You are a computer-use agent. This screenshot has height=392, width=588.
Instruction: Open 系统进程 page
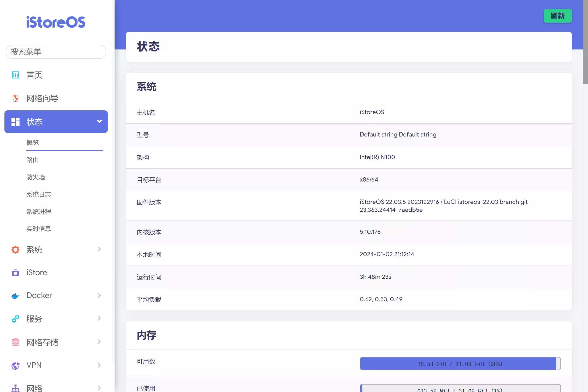coord(39,212)
